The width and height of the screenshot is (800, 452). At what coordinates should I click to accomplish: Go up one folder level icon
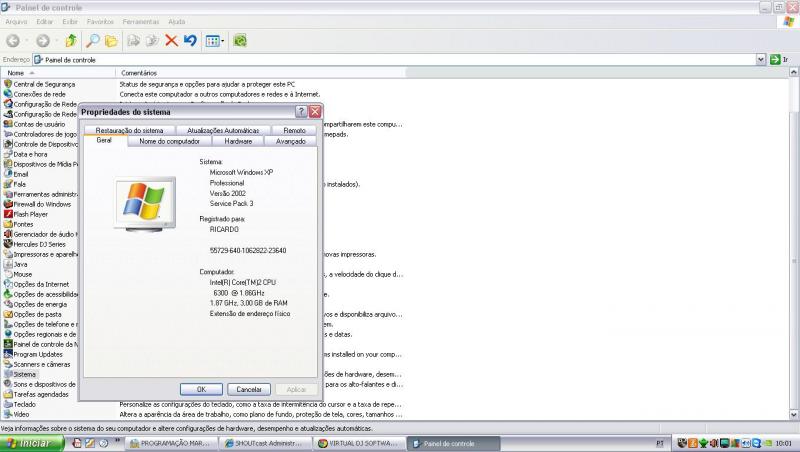[x=71, y=41]
